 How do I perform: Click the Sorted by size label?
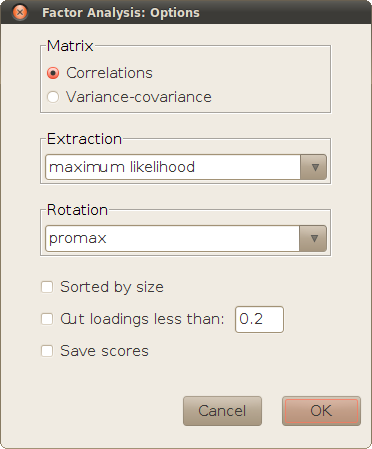[112, 287]
